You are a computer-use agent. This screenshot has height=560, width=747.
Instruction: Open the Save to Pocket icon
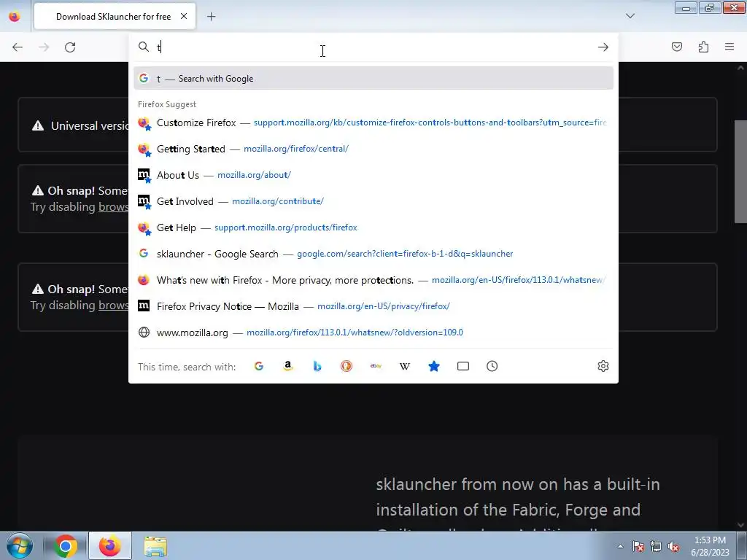[677, 47]
